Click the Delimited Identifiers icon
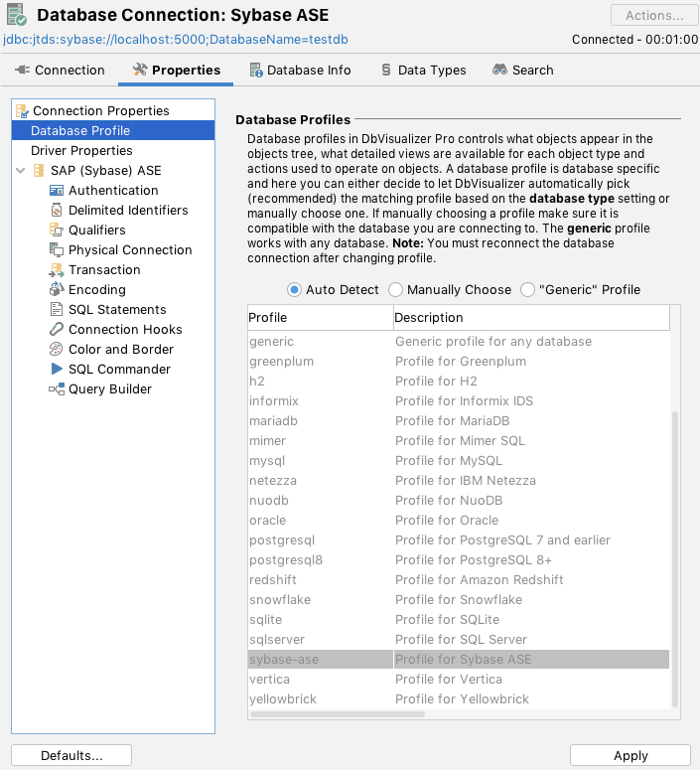The width and height of the screenshot is (700, 770). point(57,210)
